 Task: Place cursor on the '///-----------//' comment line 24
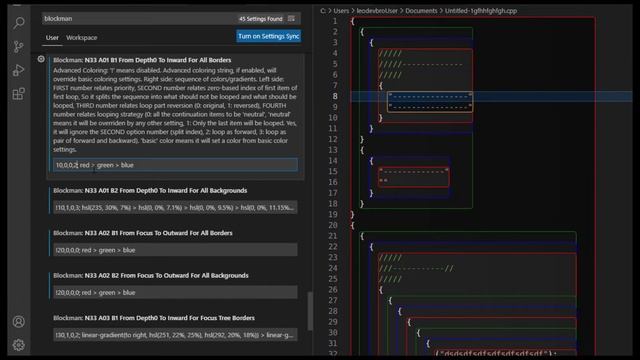pyautogui.click(x=416, y=268)
